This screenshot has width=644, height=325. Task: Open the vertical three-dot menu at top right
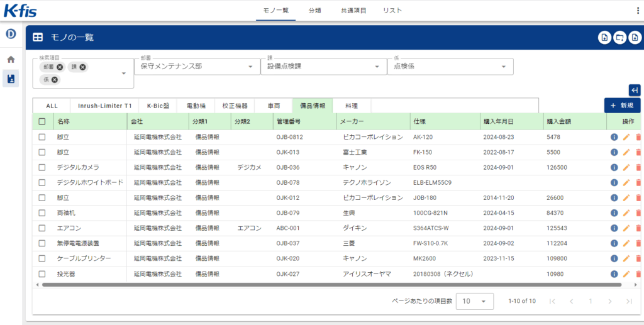point(638,11)
